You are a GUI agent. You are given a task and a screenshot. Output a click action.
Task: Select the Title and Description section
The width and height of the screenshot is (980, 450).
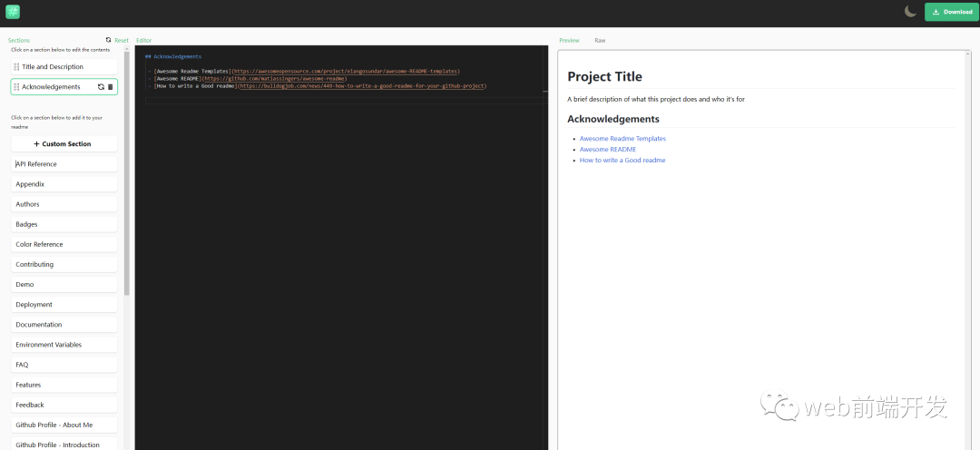pyautogui.click(x=64, y=67)
